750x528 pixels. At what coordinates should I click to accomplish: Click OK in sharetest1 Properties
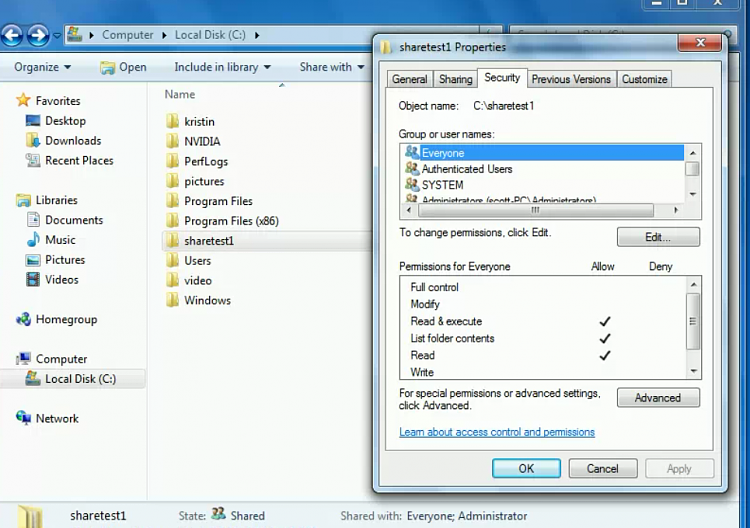pyautogui.click(x=526, y=468)
